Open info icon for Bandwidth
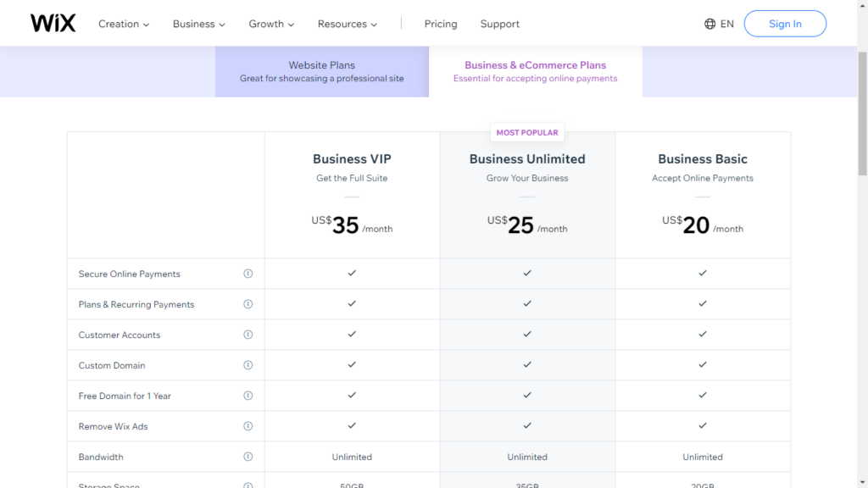The width and height of the screenshot is (868, 488). pyautogui.click(x=248, y=457)
